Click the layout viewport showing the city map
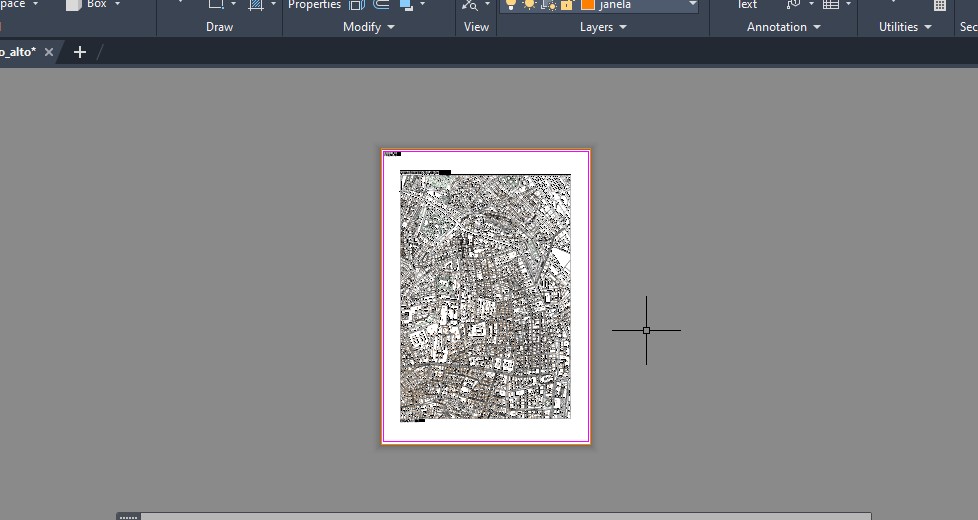This screenshot has width=978, height=520. point(485,297)
